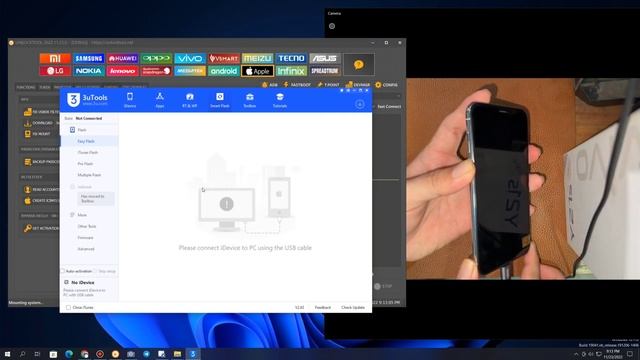Select the Samsung brand tile
Viewport: 640px width, 360px height.
point(89,58)
